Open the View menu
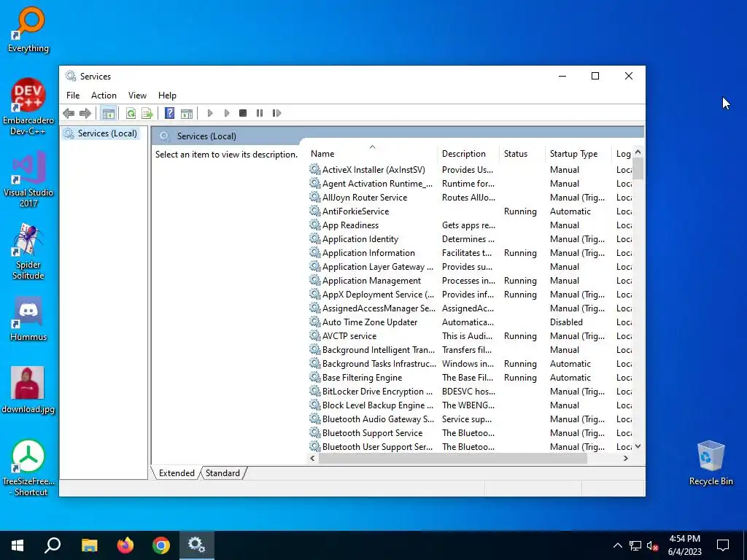Image resolution: width=747 pixels, height=560 pixels. coord(137,96)
